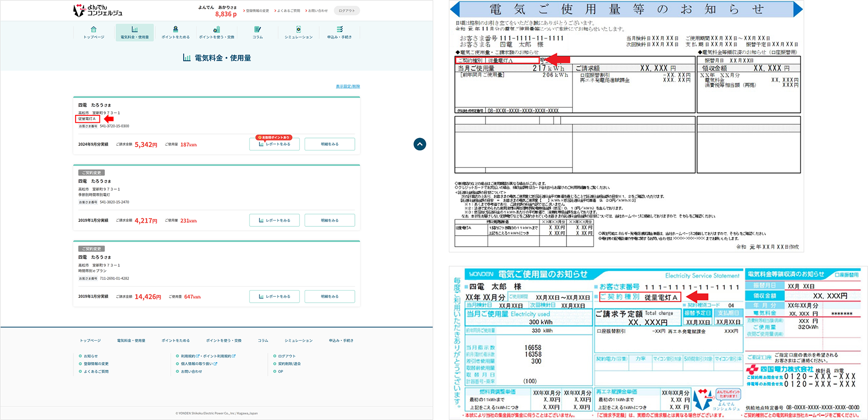The height and width of the screenshot is (420, 868).
Task: Click footer コラム menu item
Action: (x=263, y=340)
